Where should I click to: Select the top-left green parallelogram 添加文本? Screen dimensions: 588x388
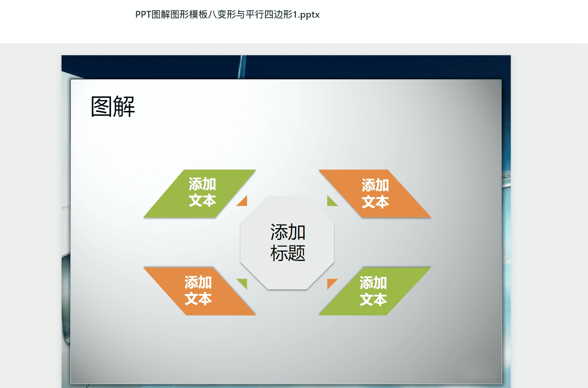(200, 194)
